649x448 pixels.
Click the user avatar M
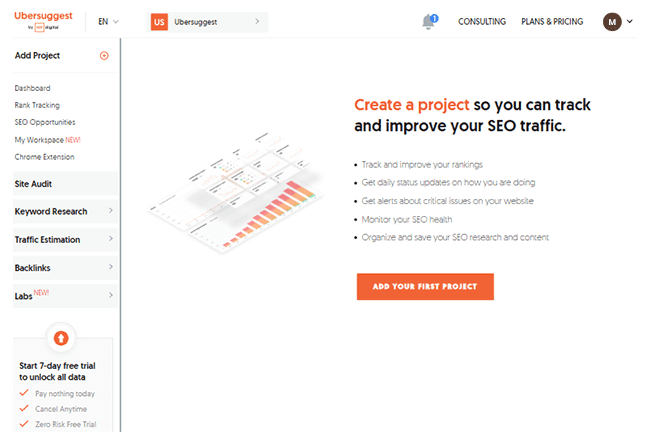click(612, 22)
